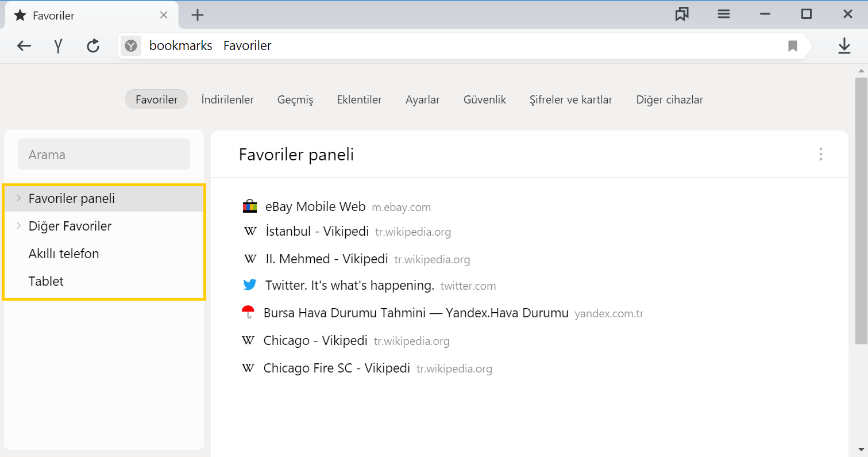
Task: Open the Ayarlar section
Action: point(423,99)
